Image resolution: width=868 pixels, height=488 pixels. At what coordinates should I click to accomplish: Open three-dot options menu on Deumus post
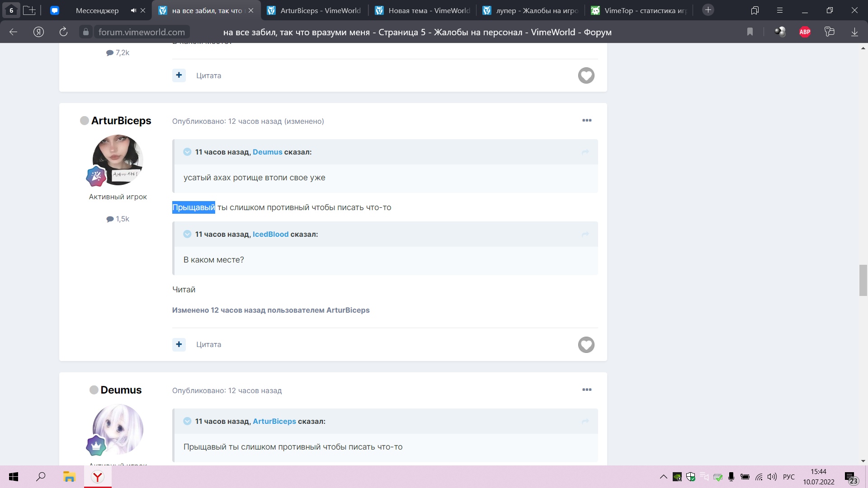(x=587, y=389)
